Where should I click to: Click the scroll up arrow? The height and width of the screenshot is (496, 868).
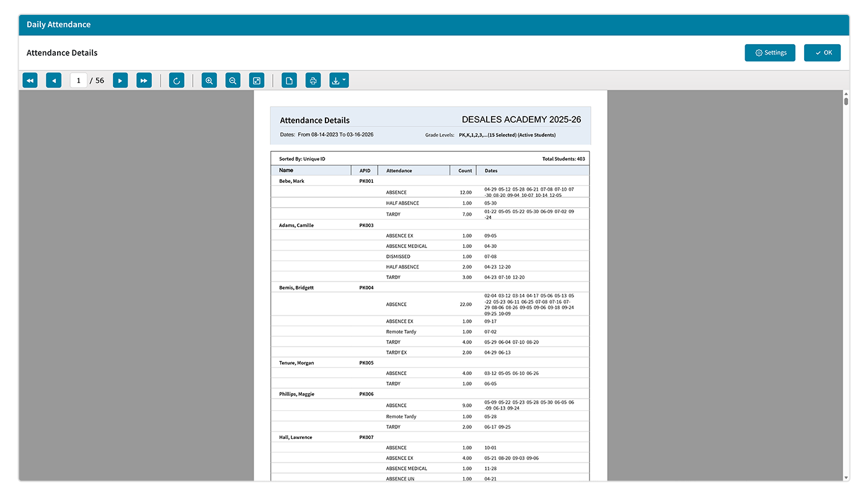pyautogui.click(x=846, y=94)
